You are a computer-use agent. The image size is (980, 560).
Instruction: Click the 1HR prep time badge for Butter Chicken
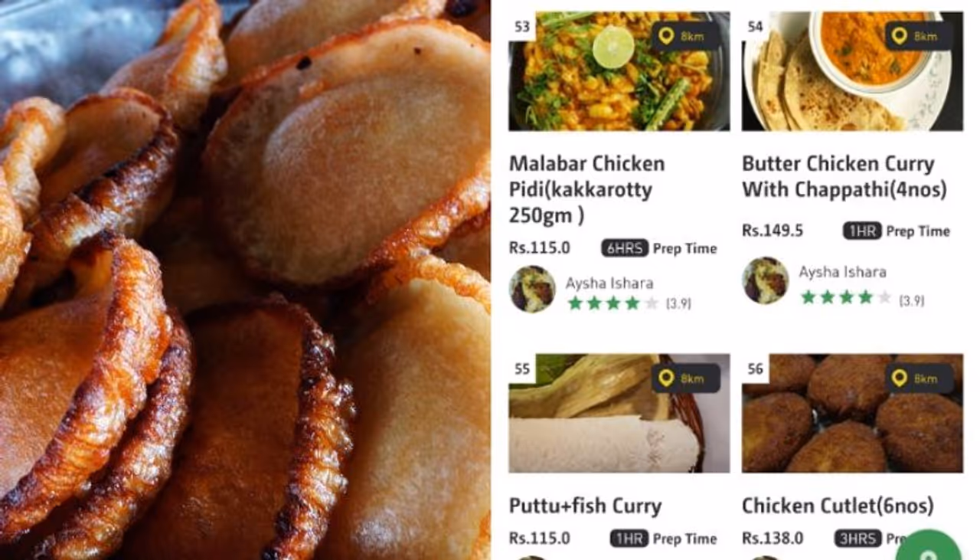(x=862, y=231)
